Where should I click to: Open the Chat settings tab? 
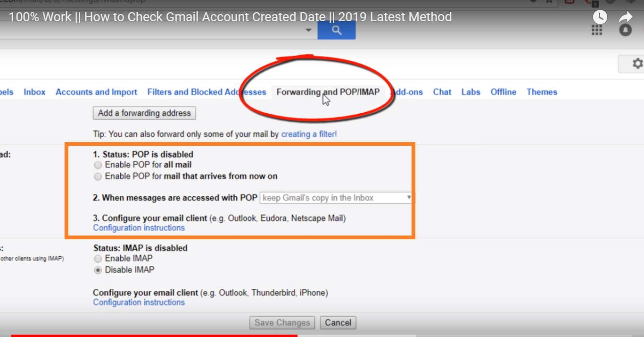442,92
